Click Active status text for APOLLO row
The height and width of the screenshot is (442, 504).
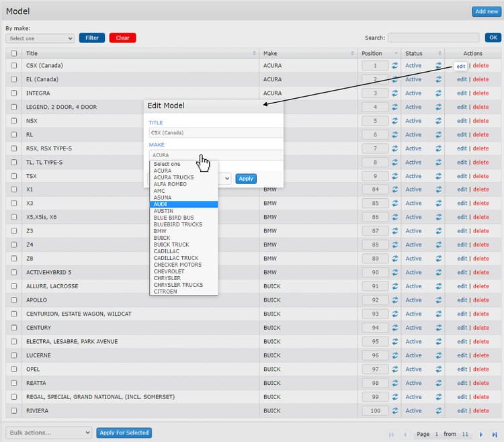pos(413,300)
